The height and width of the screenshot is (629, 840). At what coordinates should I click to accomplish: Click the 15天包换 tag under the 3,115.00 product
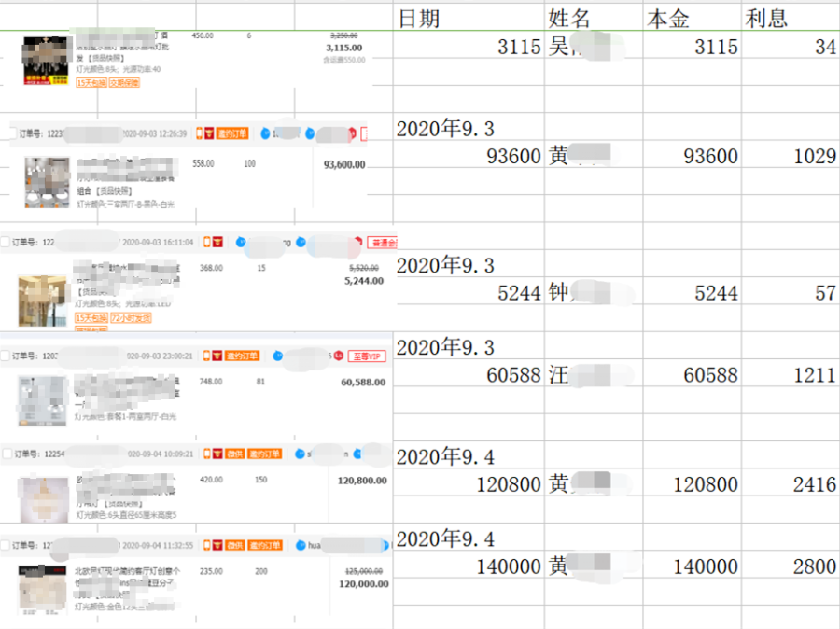(91, 83)
